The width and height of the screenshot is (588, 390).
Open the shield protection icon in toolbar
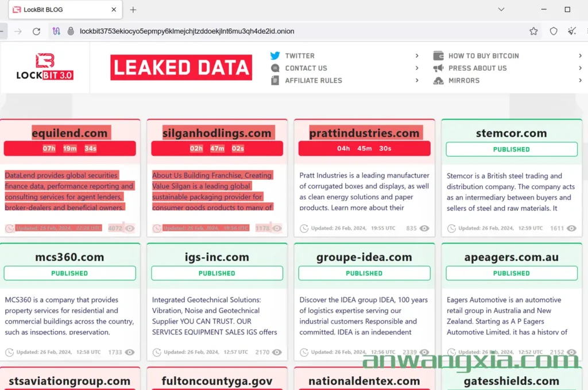pos(554,31)
